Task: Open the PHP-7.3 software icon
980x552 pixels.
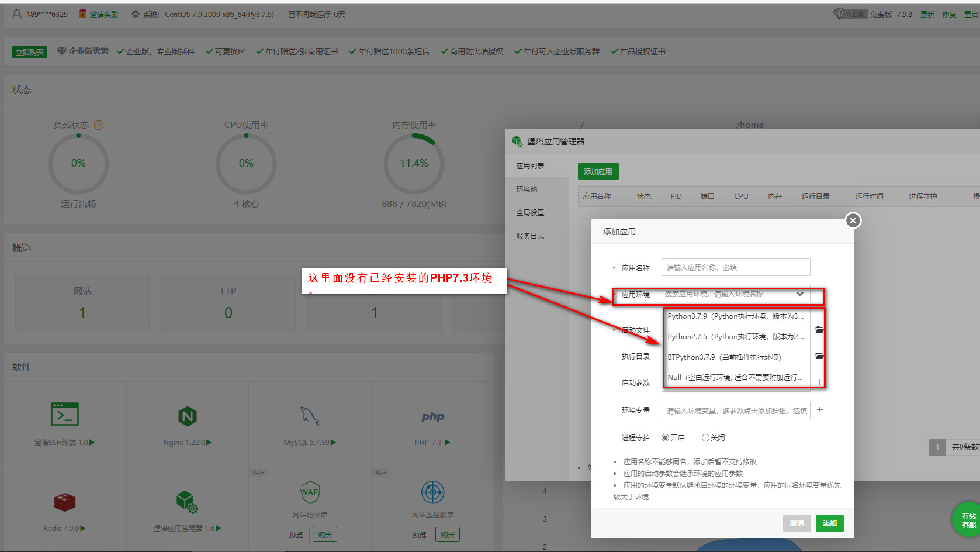Action: [433, 416]
